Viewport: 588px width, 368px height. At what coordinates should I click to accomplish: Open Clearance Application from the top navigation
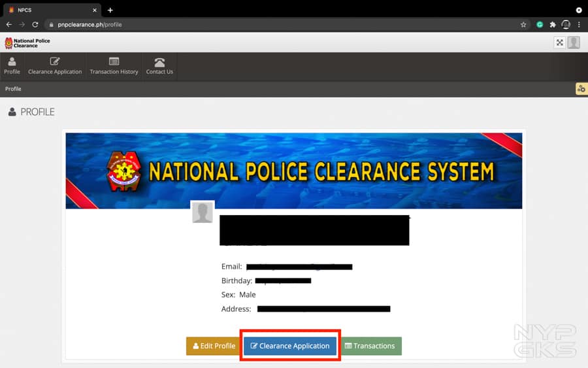pyautogui.click(x=55, y=66)
